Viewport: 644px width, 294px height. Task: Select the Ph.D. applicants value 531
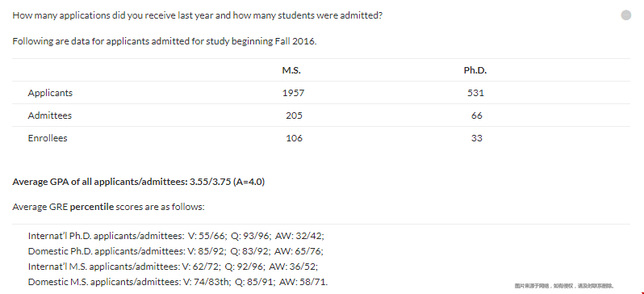475,93
